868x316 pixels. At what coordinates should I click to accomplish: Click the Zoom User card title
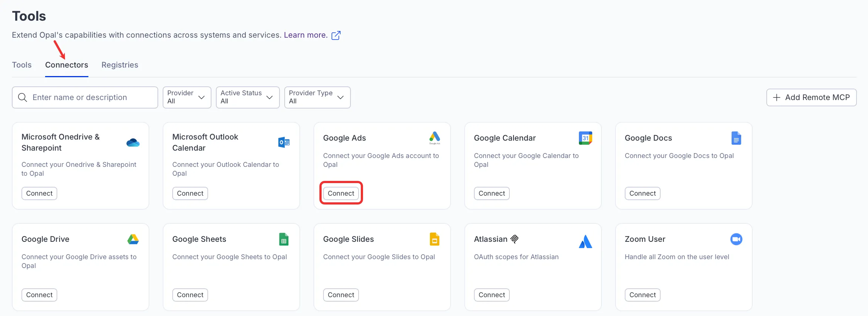pos(645,239)
